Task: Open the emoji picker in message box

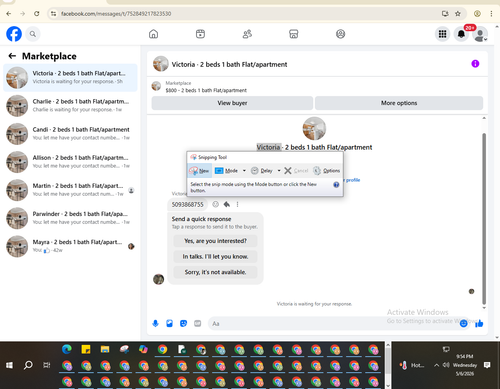Action: point(463,323)
